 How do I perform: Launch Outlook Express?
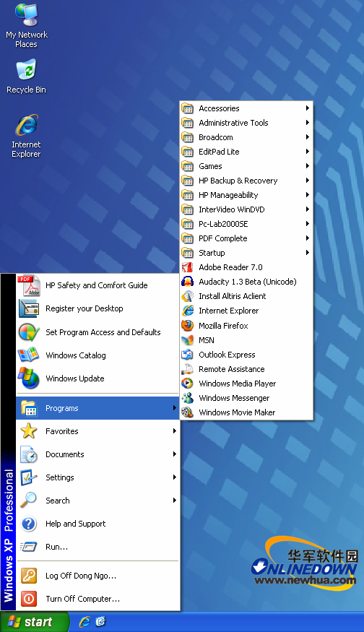point(246,355)
